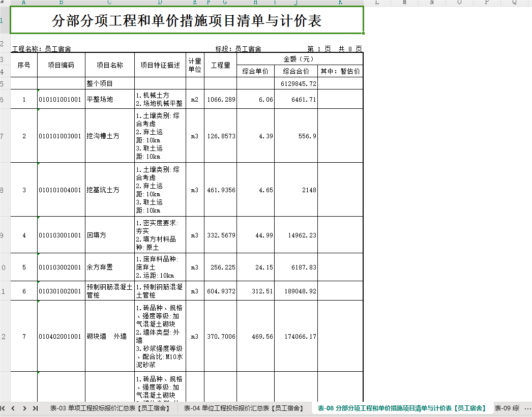Select unit price 4.65

[x=255, y=190]
